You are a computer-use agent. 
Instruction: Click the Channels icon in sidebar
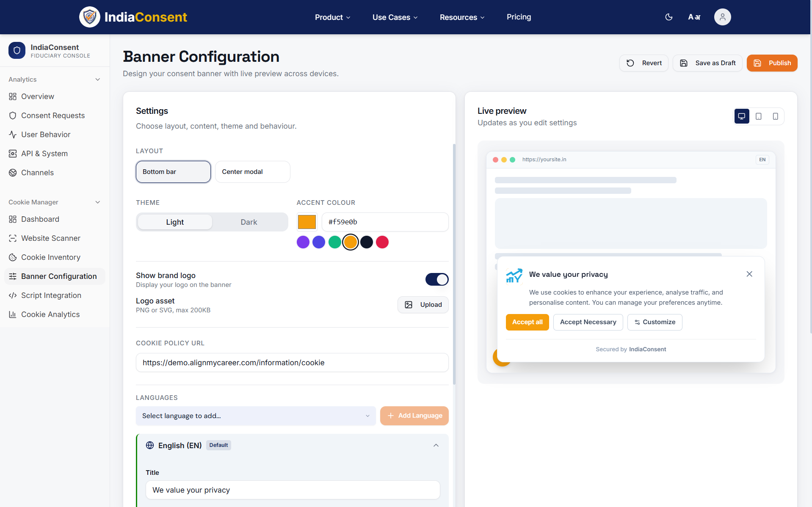pos(13,173)
